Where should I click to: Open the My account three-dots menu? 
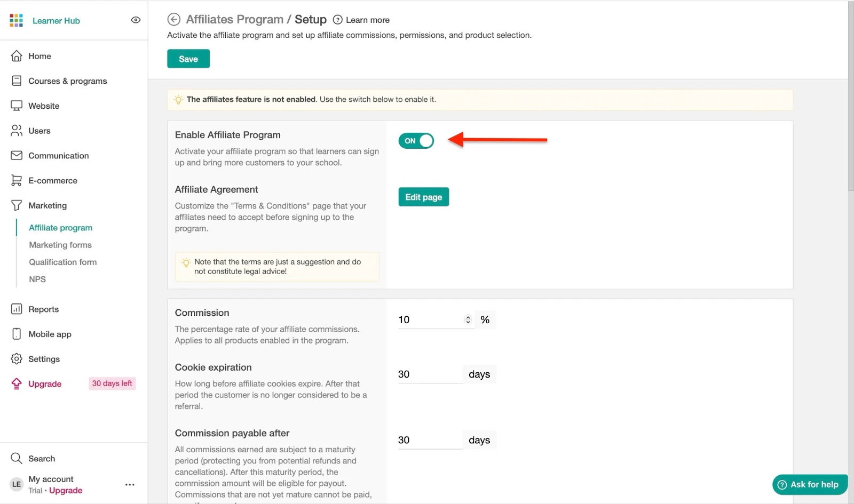pyautogui.click(x=130, y=485)
